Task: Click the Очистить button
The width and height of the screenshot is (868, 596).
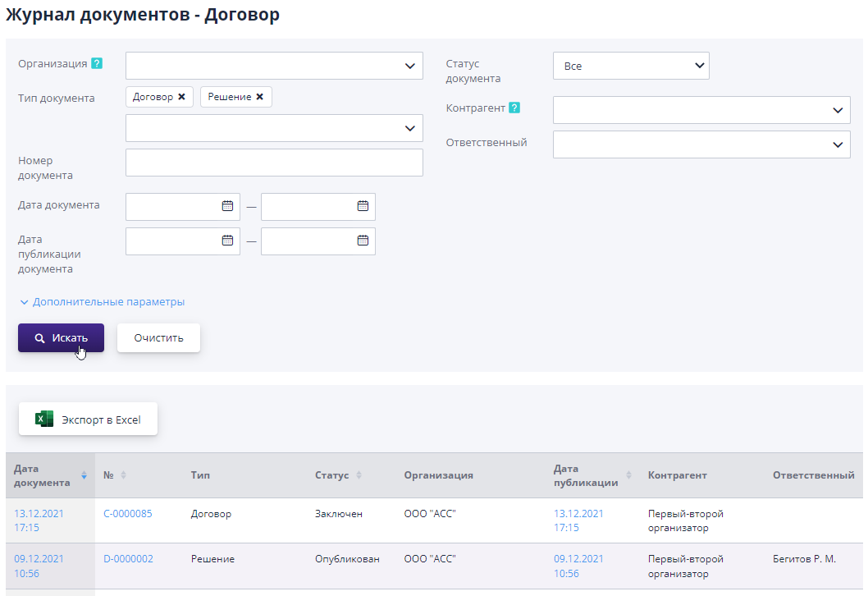Action: click(158, 337)
